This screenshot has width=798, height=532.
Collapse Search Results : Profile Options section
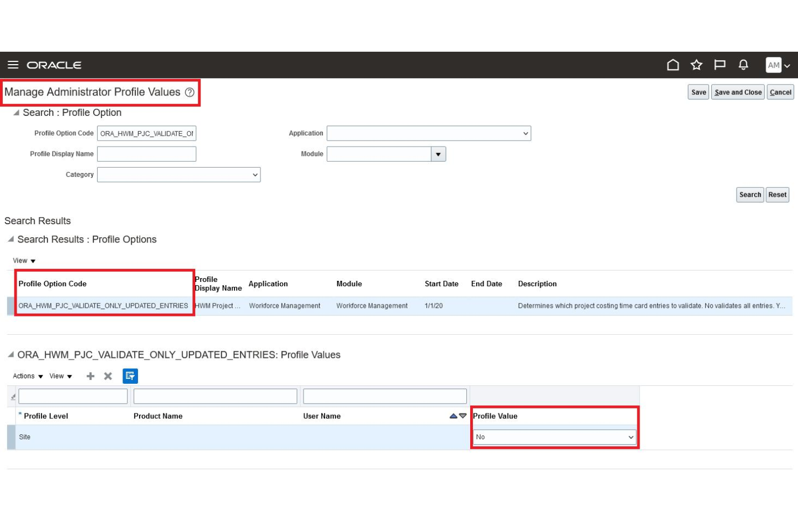(11, 239)
